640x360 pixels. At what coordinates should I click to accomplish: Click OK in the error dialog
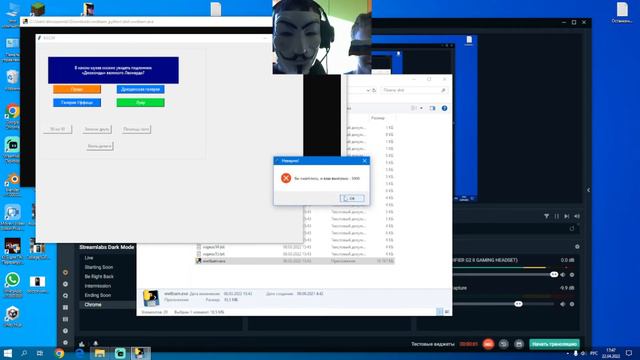click(x=352, y=198)
